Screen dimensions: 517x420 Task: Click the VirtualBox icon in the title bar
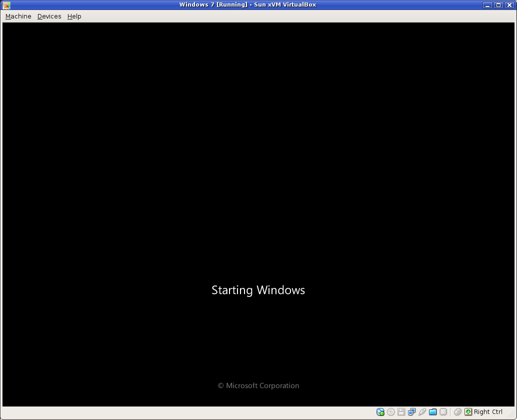coord(5,4)
